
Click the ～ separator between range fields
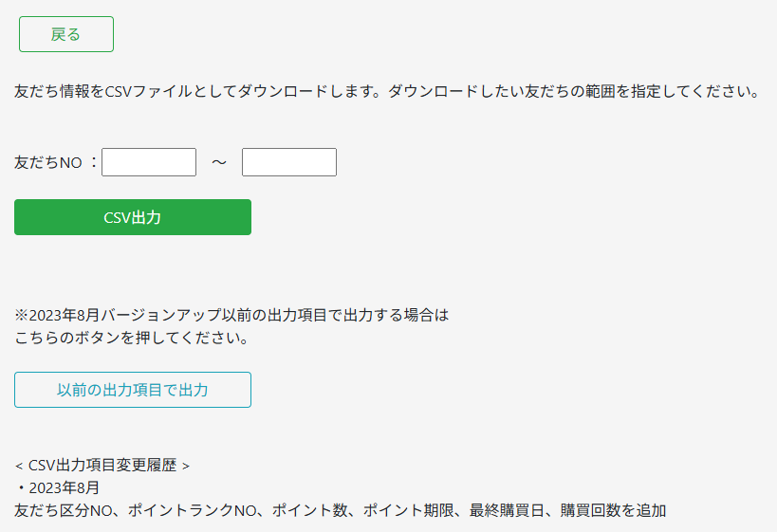219,162
